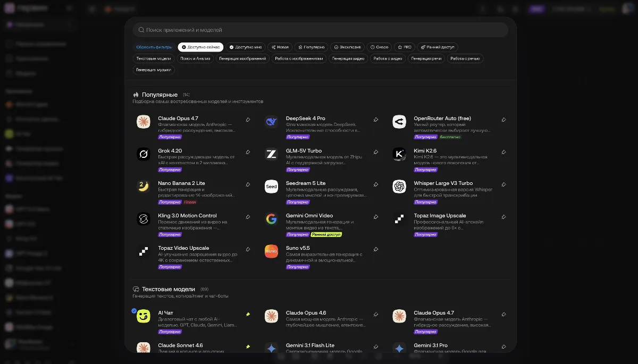Select the Генерация видео category chip

tap(348, 58)
